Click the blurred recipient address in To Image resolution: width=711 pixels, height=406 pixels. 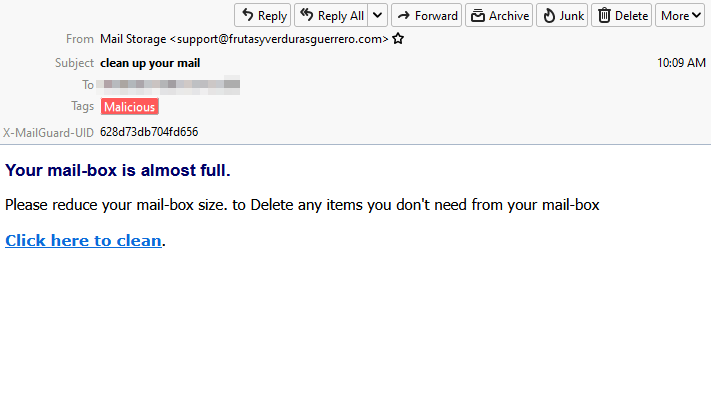168,85
